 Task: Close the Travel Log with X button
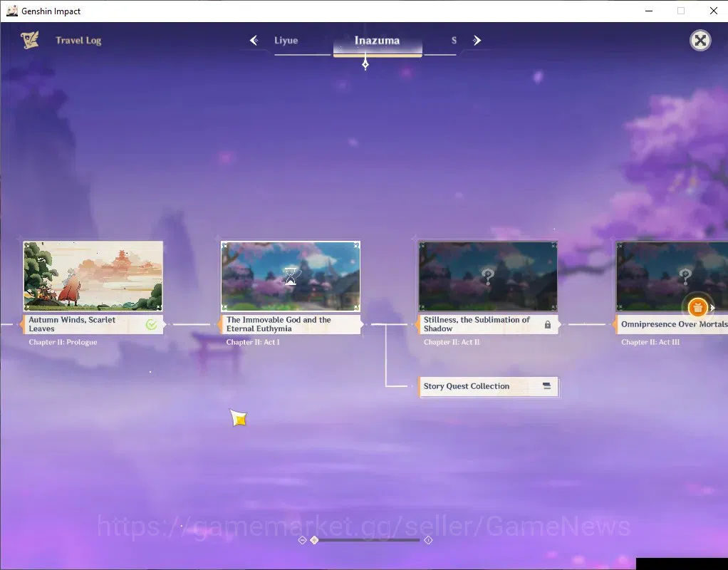pos(700,41)
